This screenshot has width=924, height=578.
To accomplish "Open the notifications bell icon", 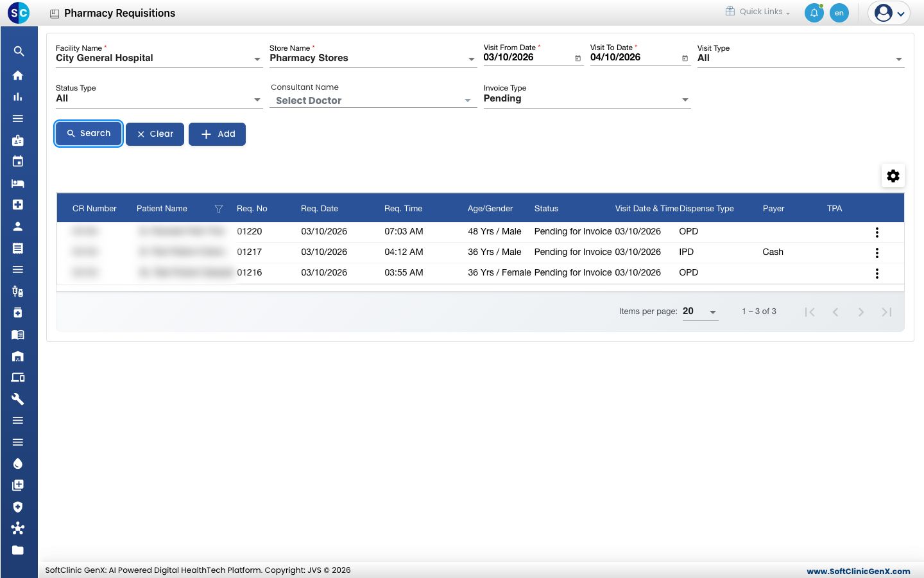I will [x=814, y=13].
